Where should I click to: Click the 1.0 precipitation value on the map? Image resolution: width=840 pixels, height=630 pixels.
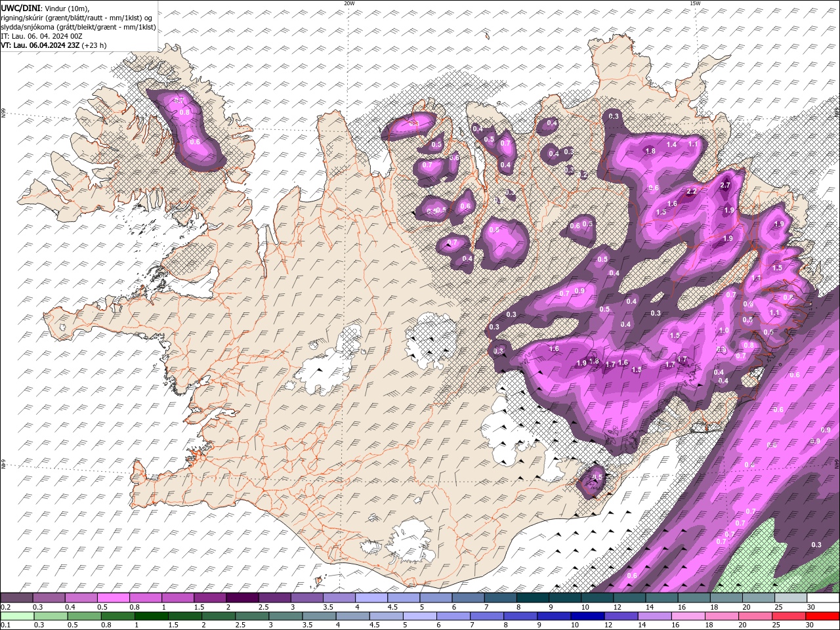coord(724,330)
